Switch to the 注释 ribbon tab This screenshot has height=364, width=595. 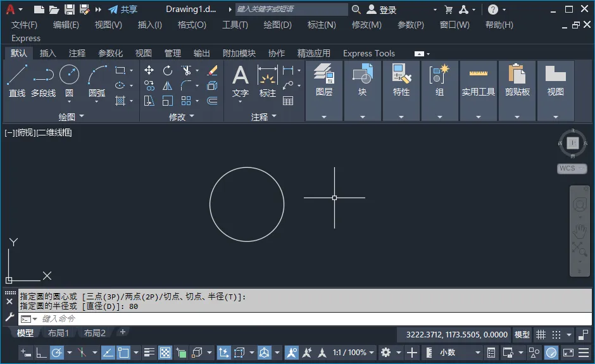click(77, 53)
